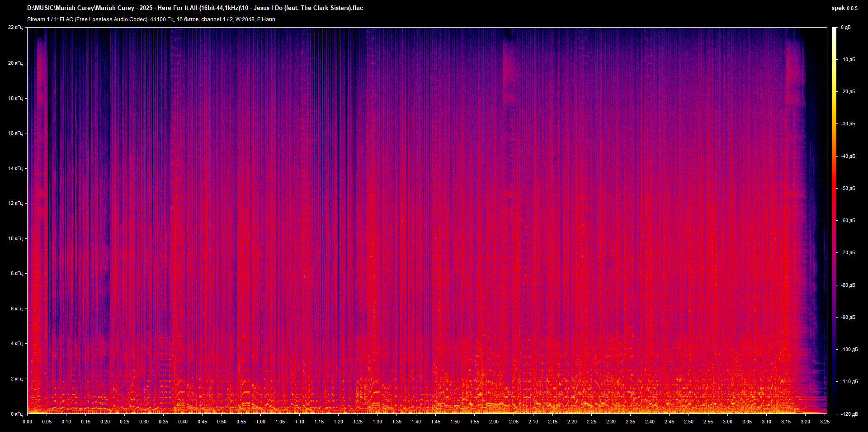
Task: Click the 0 дБ top scale label
Action: (x=845, y=28)
